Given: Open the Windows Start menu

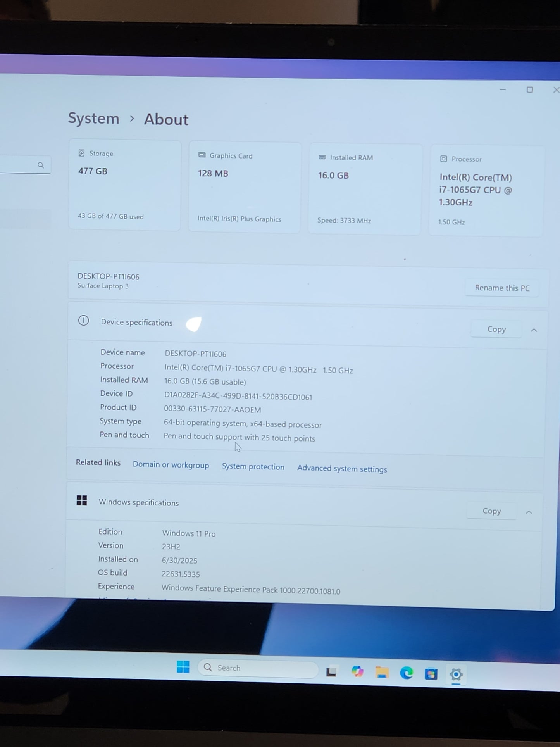Looking at the screenshot, I should (x=183, y=667).
